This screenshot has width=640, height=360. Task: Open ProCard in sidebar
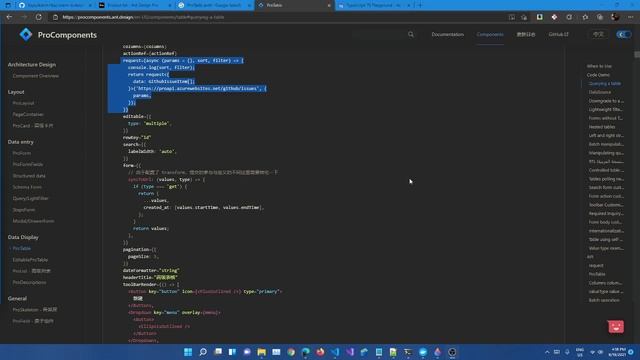(33, 126)
